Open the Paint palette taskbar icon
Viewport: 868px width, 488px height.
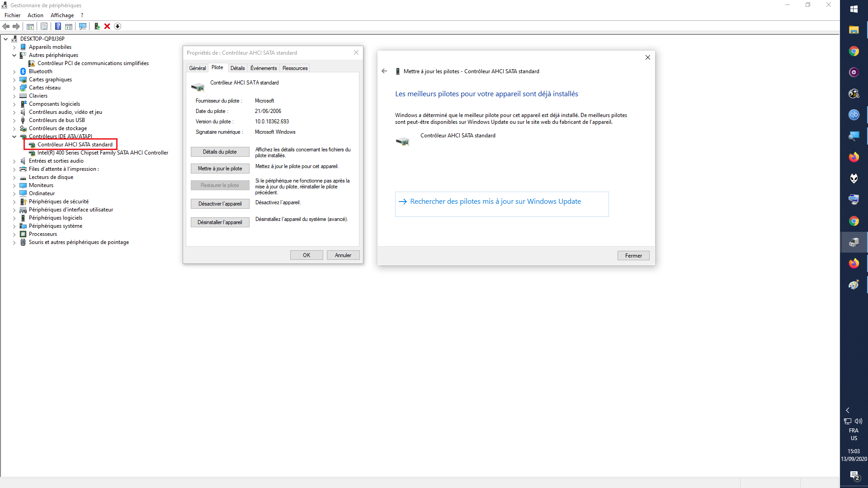tap(854, 285)
